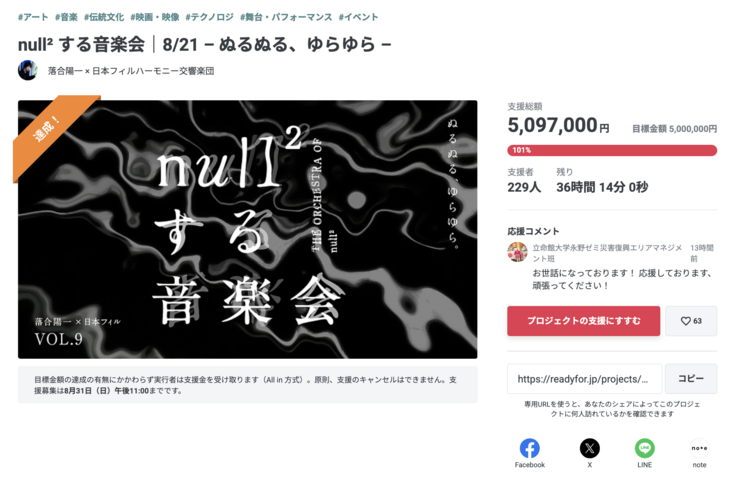Open the supporter comment's avatar
The width and height of the screenshot is (736, 484).
click(x=517, y=252)
